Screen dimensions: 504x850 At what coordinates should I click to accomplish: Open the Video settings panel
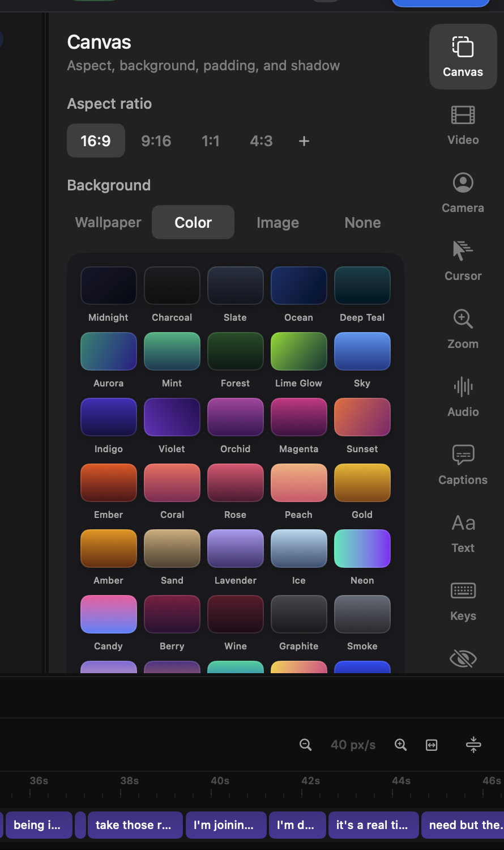(x=463, y=125)
